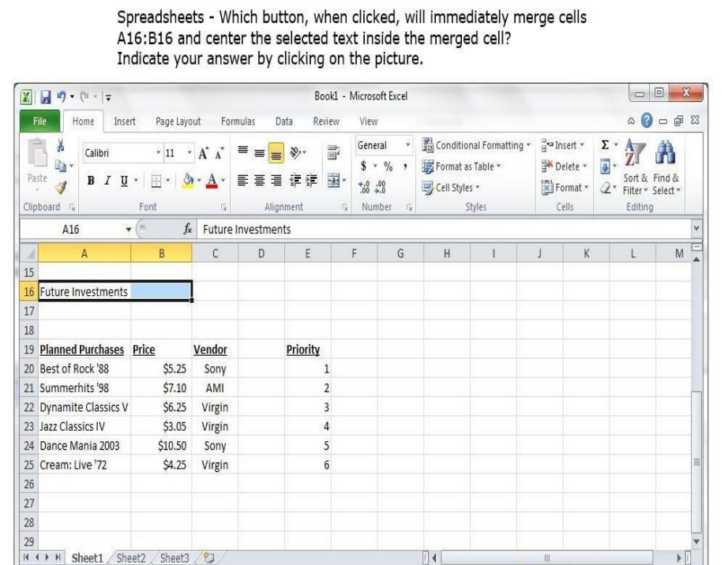The width and height of the screenshot is (728, 565).
Task: Apply Comma Style format
Action: point(405,166)
